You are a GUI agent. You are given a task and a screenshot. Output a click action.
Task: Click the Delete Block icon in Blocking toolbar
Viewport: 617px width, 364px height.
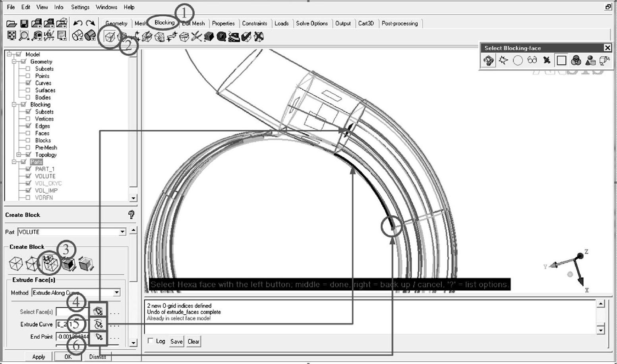point(259,37)
